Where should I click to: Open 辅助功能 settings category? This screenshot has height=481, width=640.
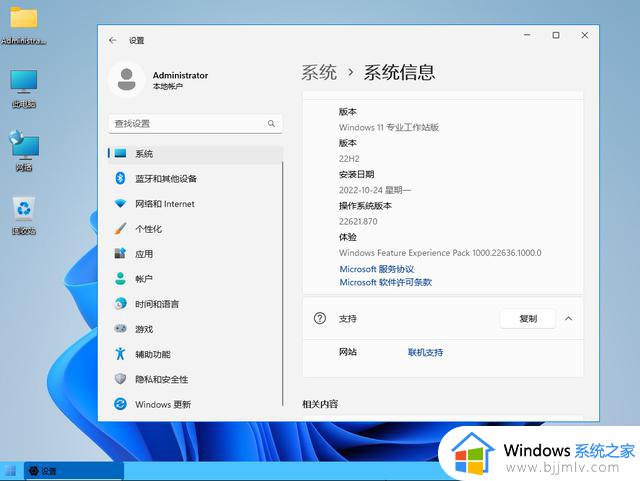point(196,354)
